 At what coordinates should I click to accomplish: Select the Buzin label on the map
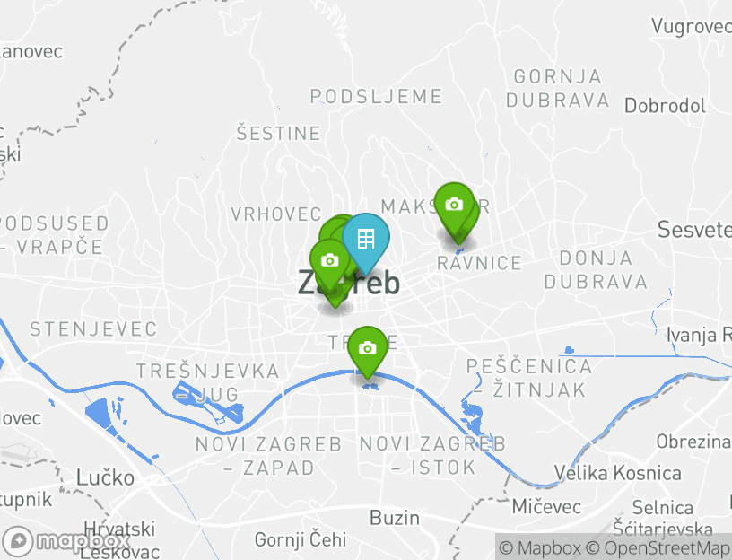pos(395,518)
